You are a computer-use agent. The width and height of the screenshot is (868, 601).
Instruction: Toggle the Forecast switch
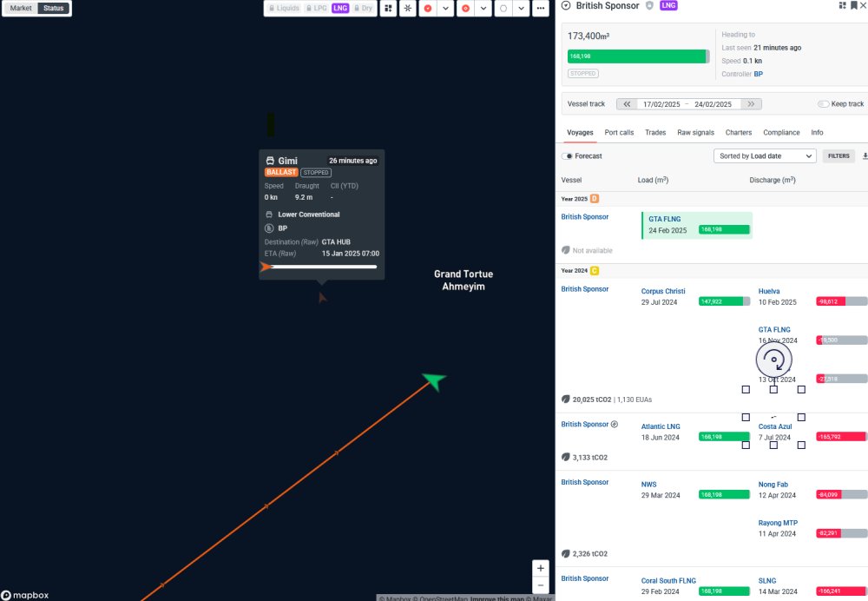[568, 156]
